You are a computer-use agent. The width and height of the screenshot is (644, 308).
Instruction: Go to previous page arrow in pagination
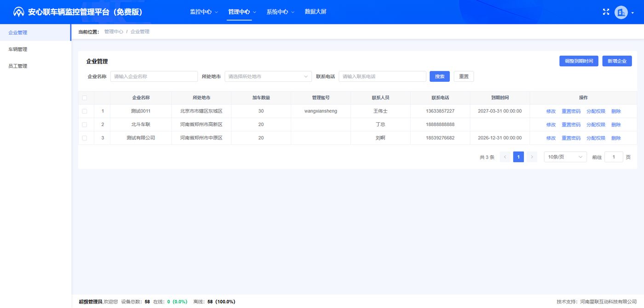pyautogui.click(x=505, y=157)
